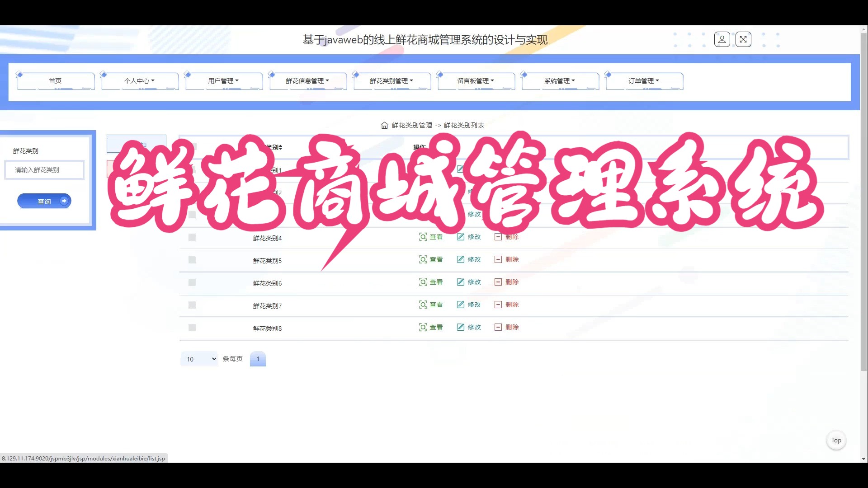Click the 查看 icon for 鲜花类别6

point(423,282)
